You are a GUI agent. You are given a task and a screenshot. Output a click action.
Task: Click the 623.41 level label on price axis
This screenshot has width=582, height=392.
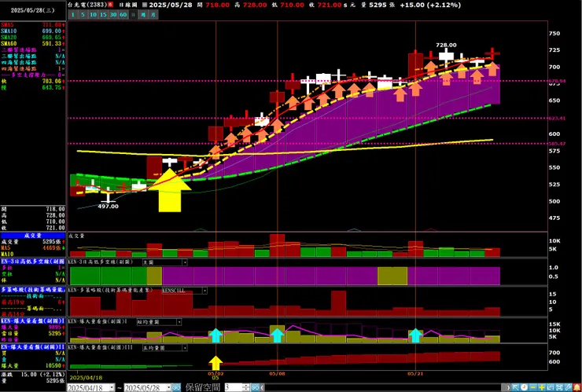click(558, 119)
